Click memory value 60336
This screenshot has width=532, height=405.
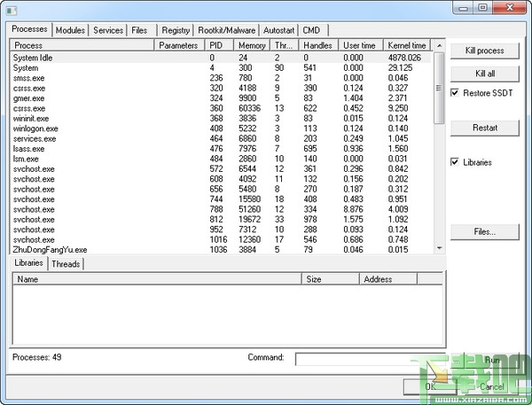249,108
